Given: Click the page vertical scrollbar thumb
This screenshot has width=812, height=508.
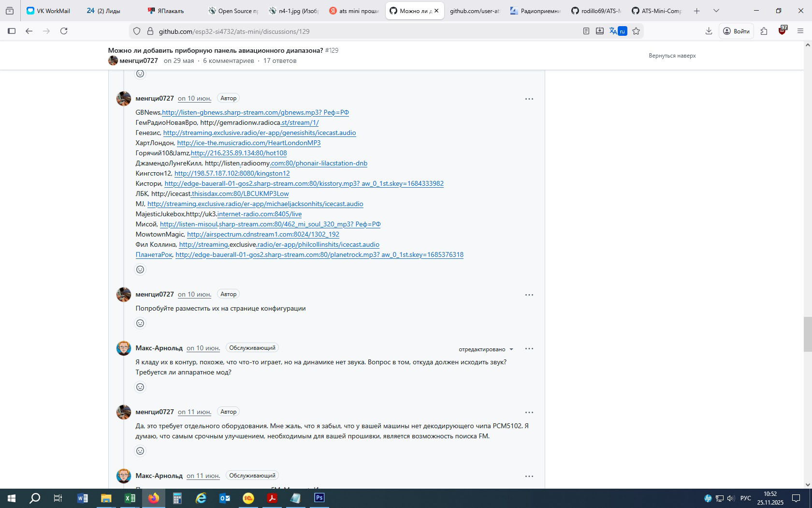Looking at the screenshot, I should (807, 334).
